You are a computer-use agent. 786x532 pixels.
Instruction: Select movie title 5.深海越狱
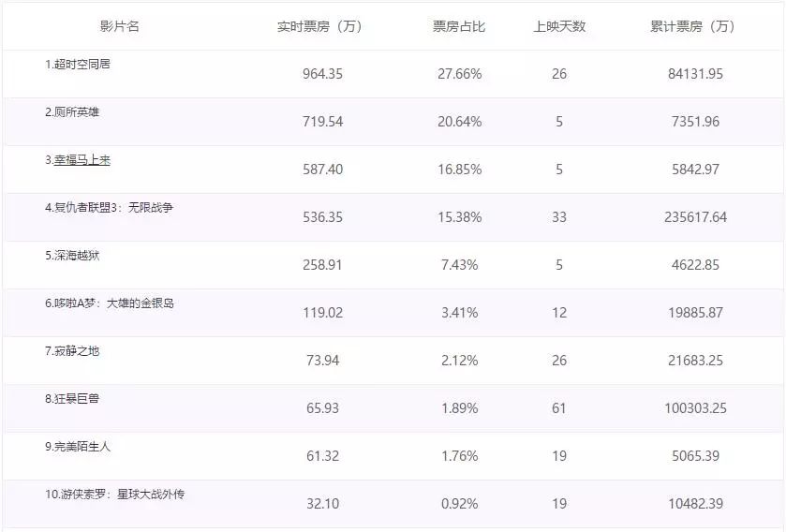pyautogui.click(x=72, y=256)
